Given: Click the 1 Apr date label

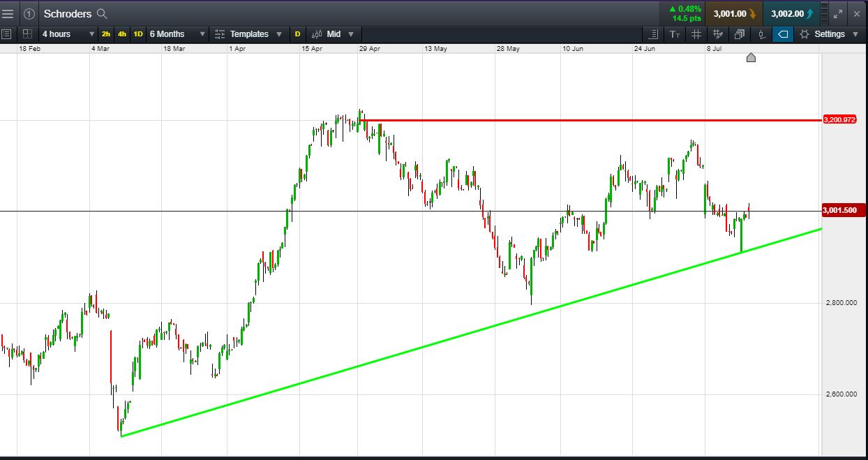Looking at the screenshot, I should click(237, 49).
